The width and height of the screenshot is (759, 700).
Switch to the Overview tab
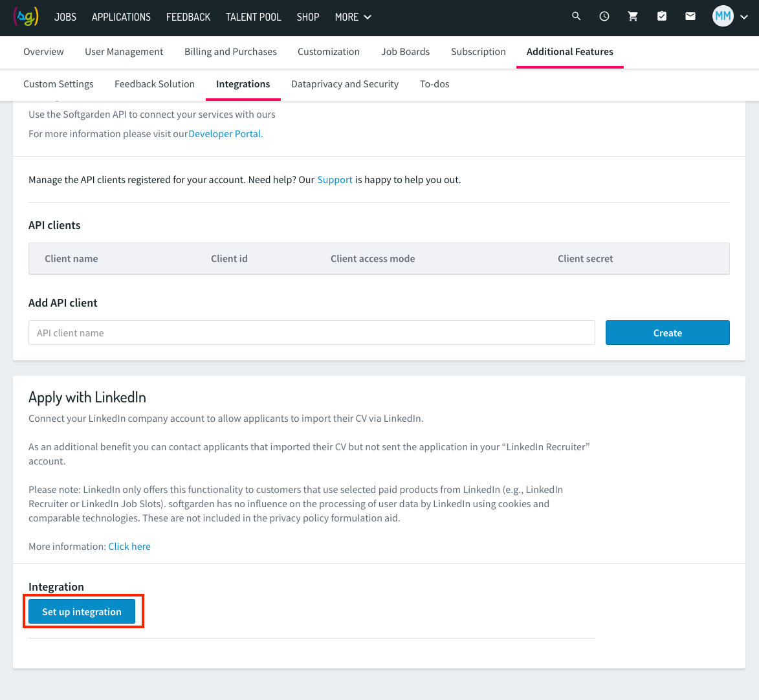tap(43, 52)
